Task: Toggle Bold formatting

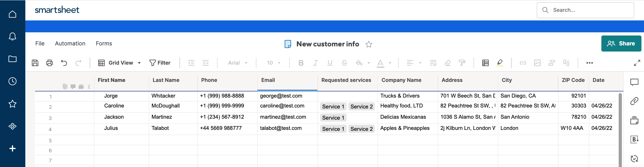Action: point(301,63)
